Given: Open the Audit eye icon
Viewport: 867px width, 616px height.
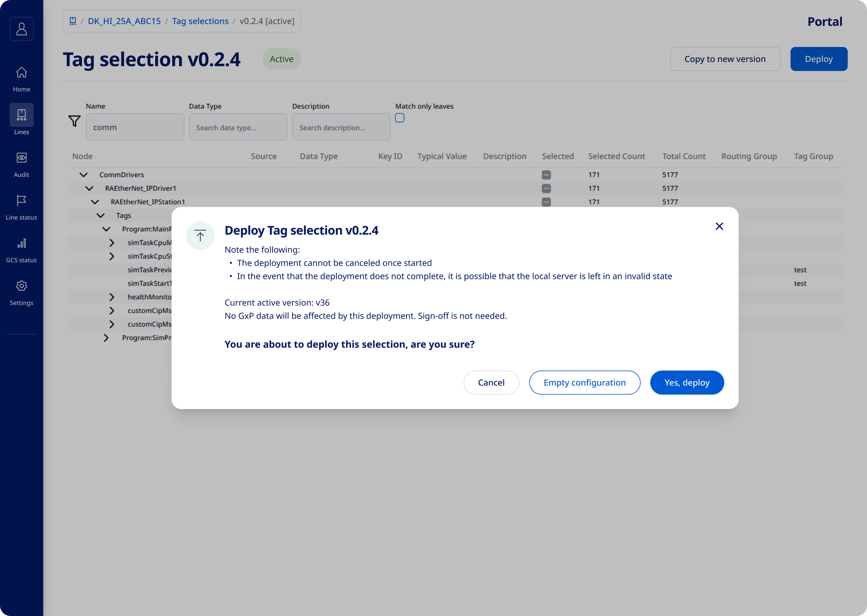Looking at the screenshot, I should [x=22, y=158].
